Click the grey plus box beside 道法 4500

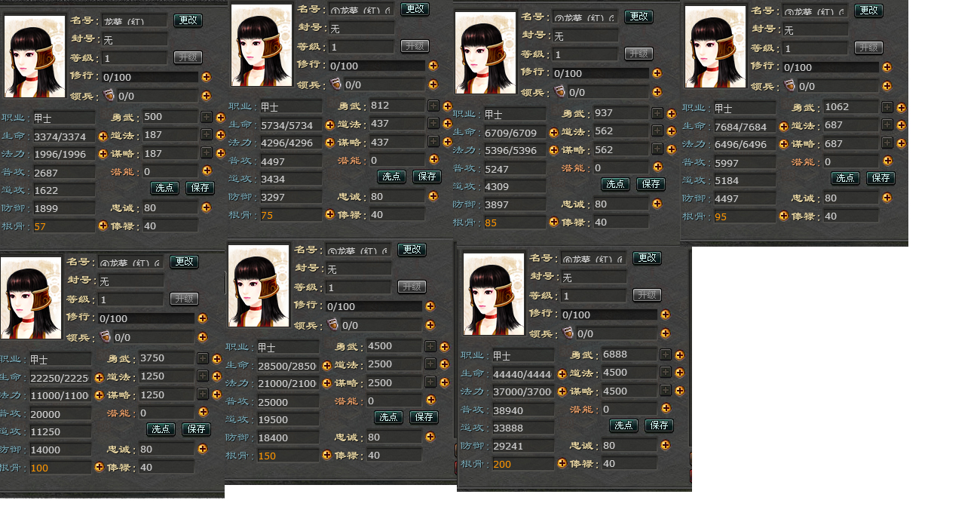[666, 373]
